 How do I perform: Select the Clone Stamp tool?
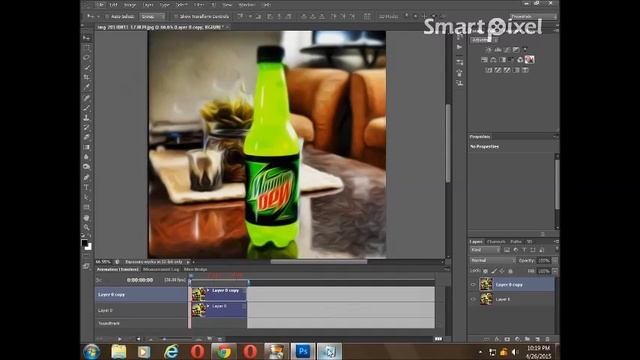click(x=86, y=118)
